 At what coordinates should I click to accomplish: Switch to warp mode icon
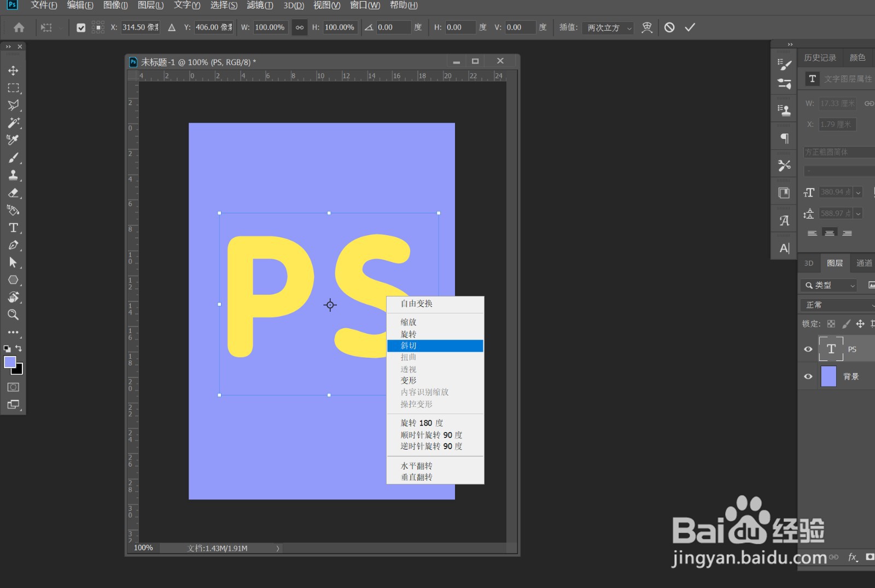[647, 27]
